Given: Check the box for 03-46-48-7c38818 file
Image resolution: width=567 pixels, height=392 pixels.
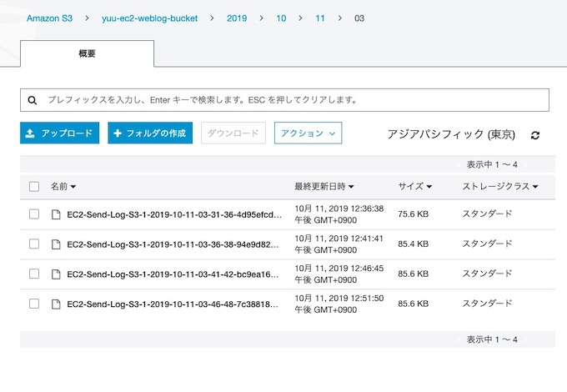Looking at the screenshot, I should (x=34, y=304).
